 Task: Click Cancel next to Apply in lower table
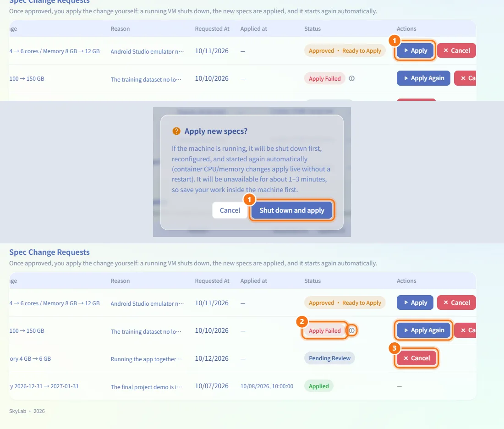tap(456, 302)
